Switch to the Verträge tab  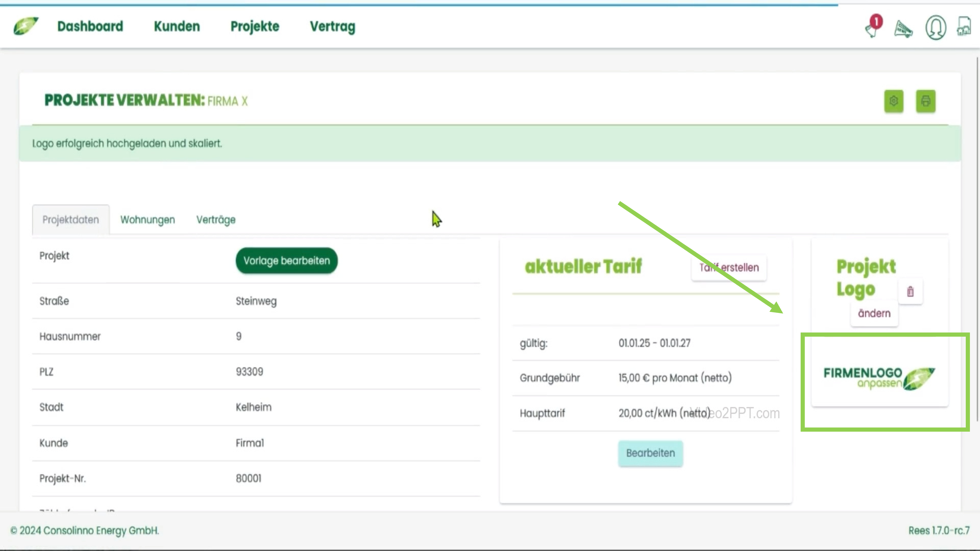(x=216, y=220)
